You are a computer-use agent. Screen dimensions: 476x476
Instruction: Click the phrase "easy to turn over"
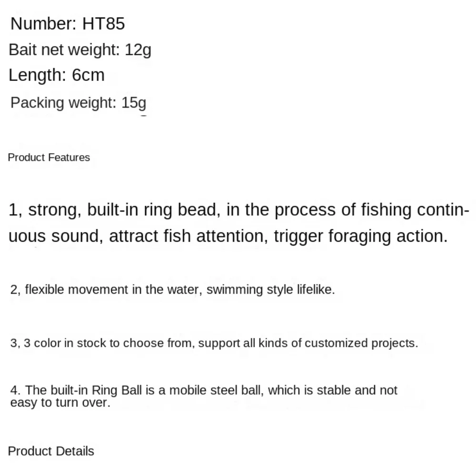[60, 403]
